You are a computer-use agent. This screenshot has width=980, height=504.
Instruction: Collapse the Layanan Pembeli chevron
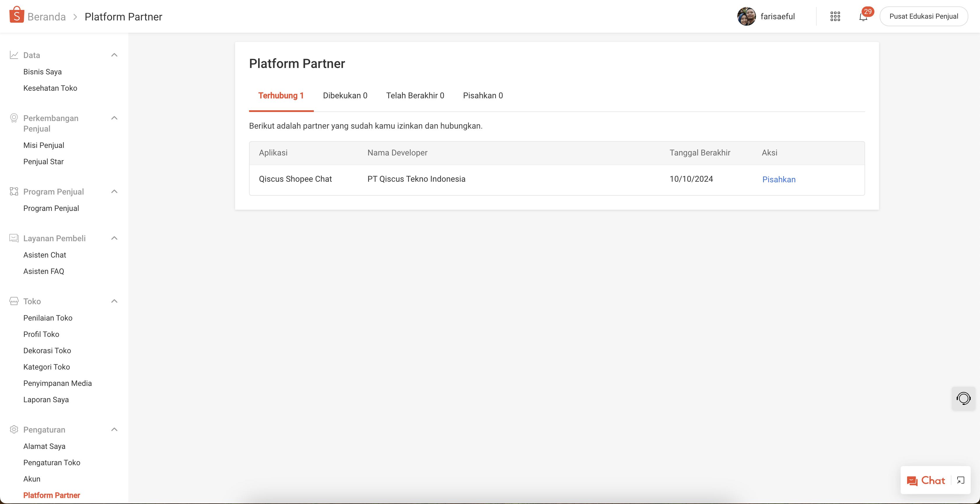(114, 238)
